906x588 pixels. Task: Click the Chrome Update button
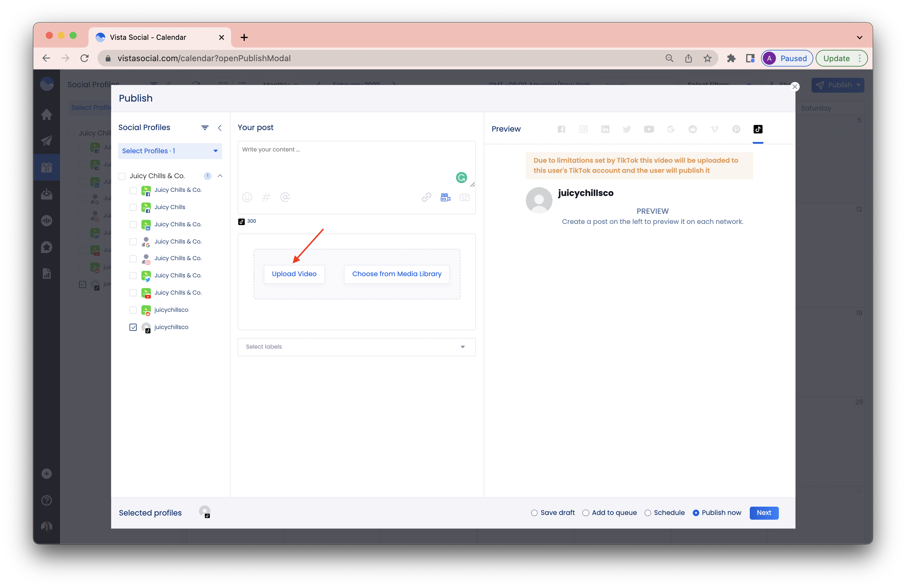841,58
